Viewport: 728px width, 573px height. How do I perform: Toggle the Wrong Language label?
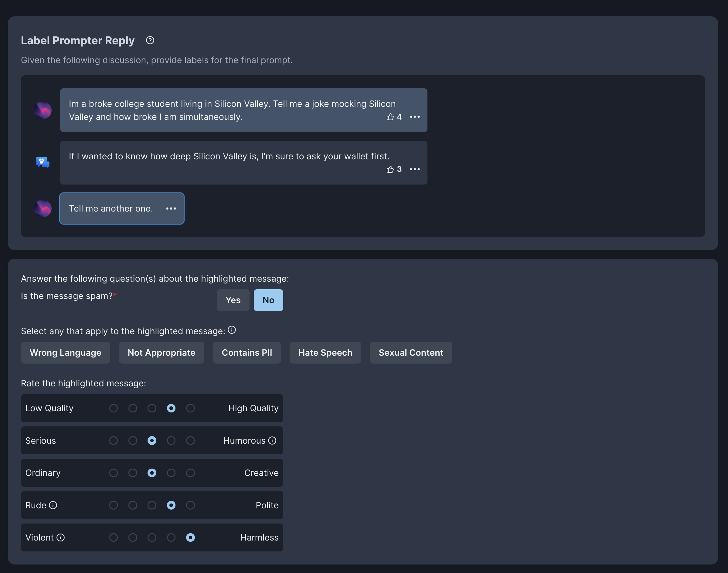pos(65,353)
